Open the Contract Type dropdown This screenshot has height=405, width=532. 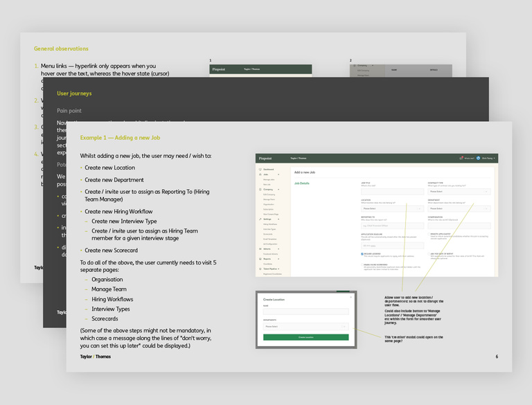pyautogui.click(x=459, y=192)
